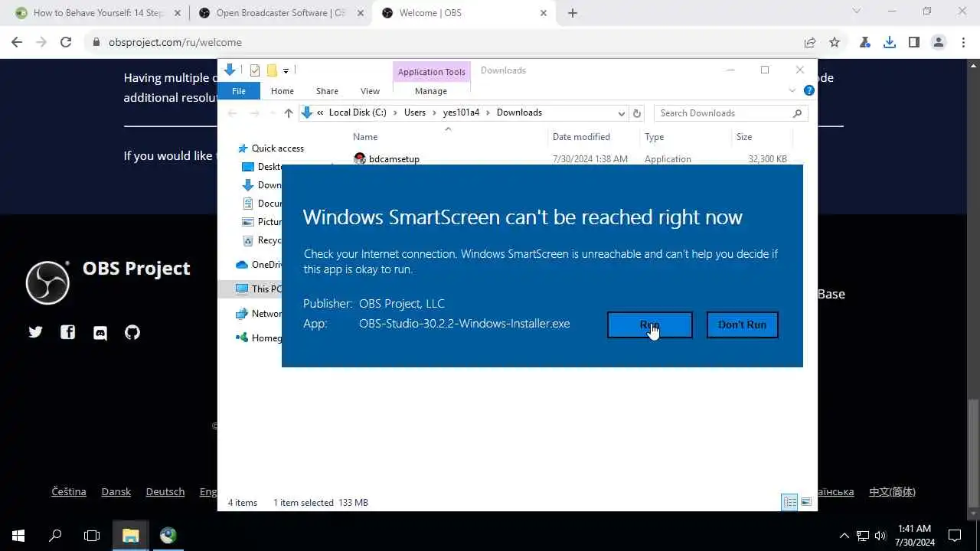Click Explorer's forward navigation arrow

[x=254, y=113]
